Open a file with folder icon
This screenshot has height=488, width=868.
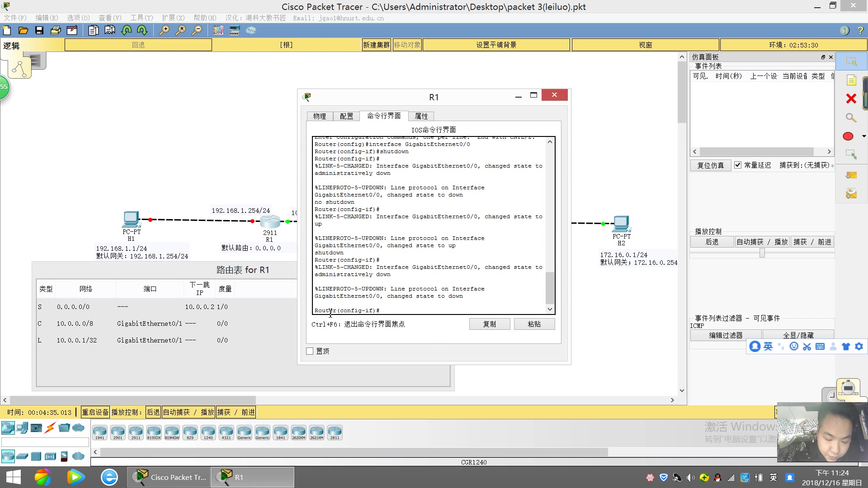[x=23, y=30]
